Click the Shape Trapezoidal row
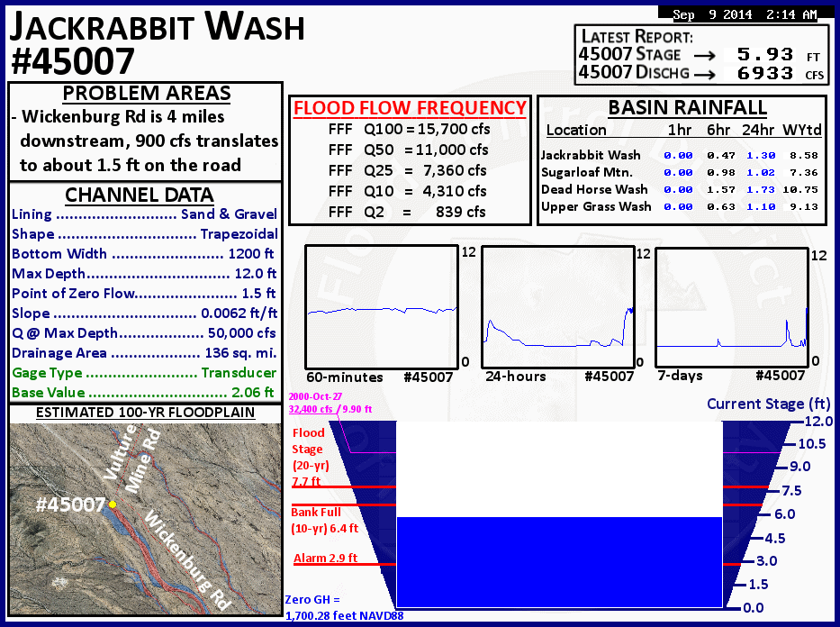The height and width of the screenshot is (627, 840). click(145, 234)
